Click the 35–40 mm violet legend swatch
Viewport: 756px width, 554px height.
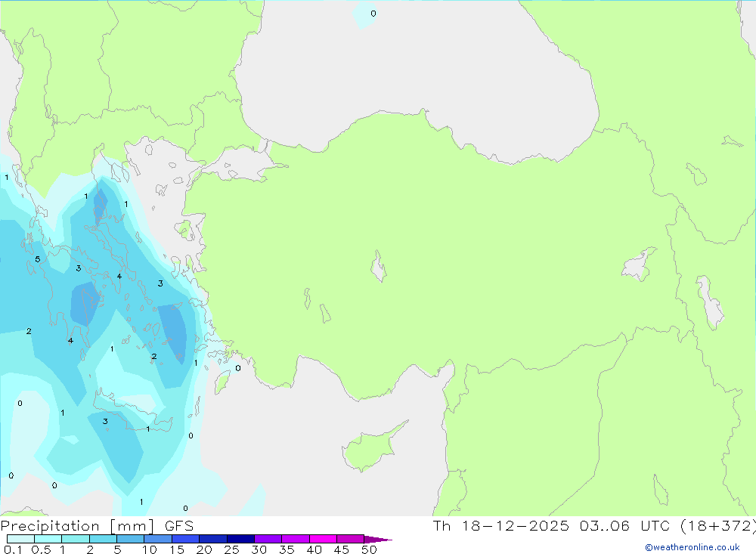coord(296,539)
